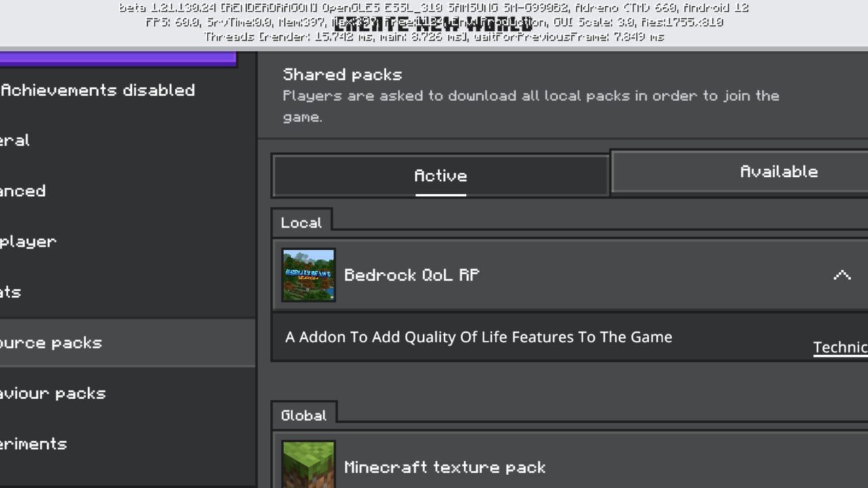This screenshot has width=868, height=488.
Task: Click the Global packs section header
Action: point(304,415)
